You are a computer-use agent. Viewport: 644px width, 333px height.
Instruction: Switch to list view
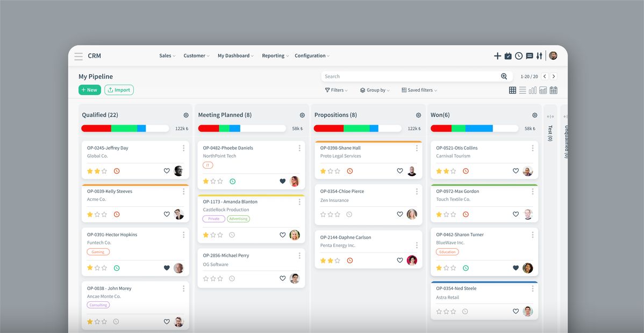coord(523,90)
